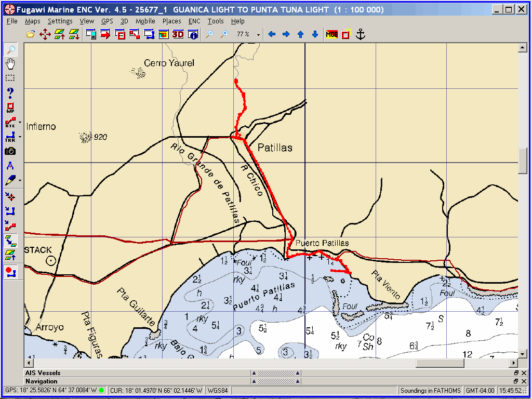Click the go-to-waypoint crosshair target icon
Image resolution: width=532 pixels, height=399 pixels.
coord(10,197)
